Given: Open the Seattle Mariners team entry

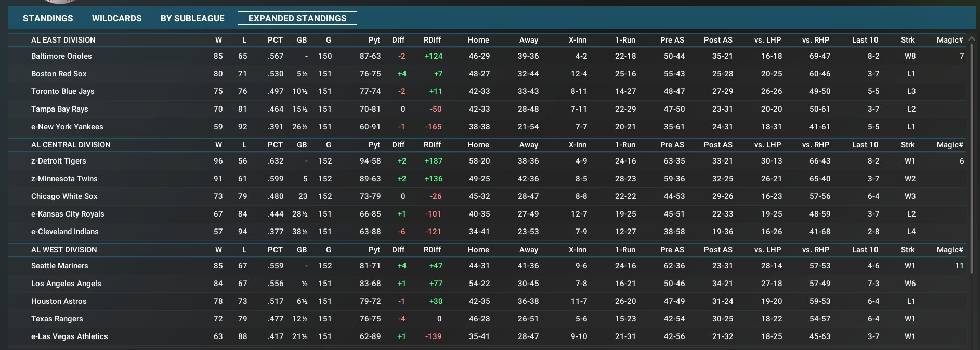Looking at the screenshot, I should [x=60, y=266].
